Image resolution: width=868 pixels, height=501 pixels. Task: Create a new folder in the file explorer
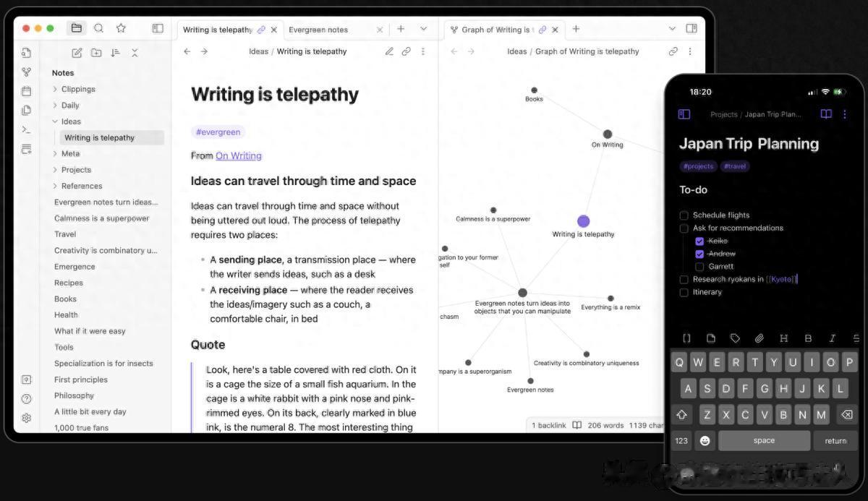(x=96, y=53)
